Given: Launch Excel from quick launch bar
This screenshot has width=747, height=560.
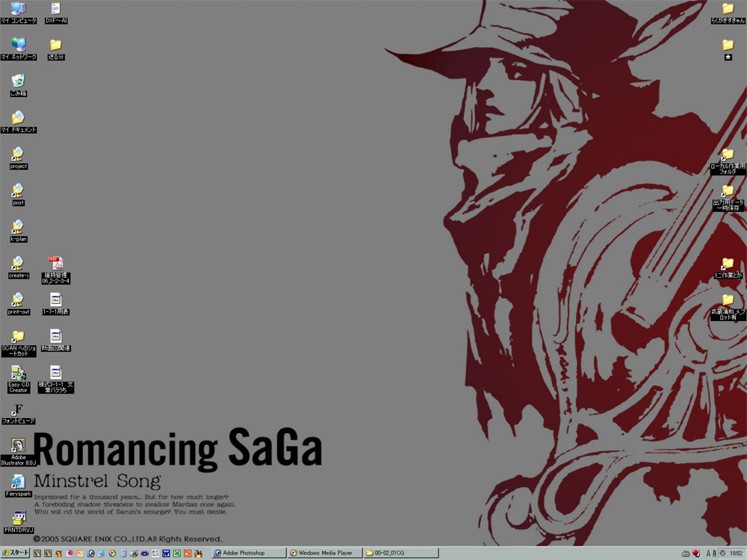Looking at the screenshot, I should pos(177,553).
